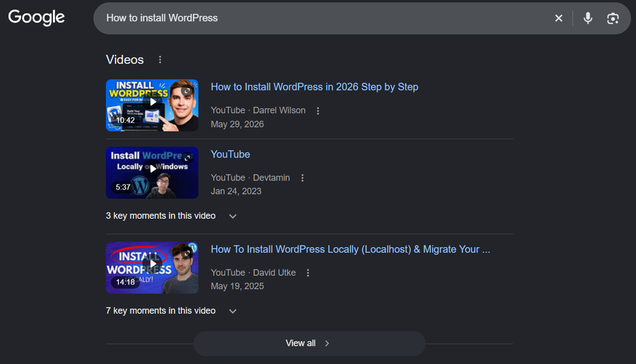Expand 7 key moments in this video
This screenshot has height=364, width=636.
pos(171,311)
